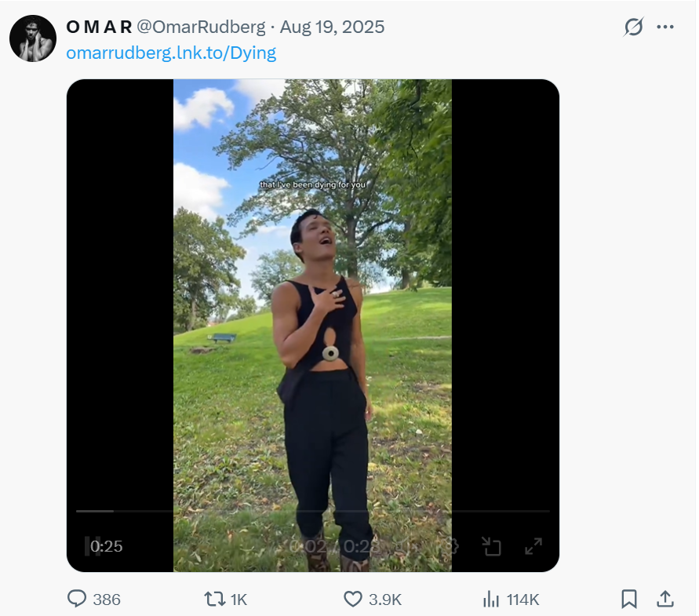Like the tweet with 3.9K likes

pyautogui.click(x=354, y=600)
